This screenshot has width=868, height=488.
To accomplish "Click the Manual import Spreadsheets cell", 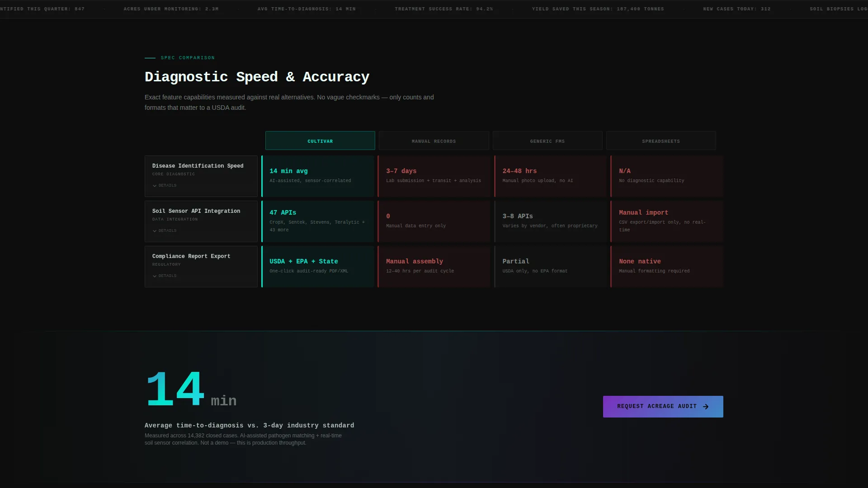I will pyautogui.click(x=667, y=221).
